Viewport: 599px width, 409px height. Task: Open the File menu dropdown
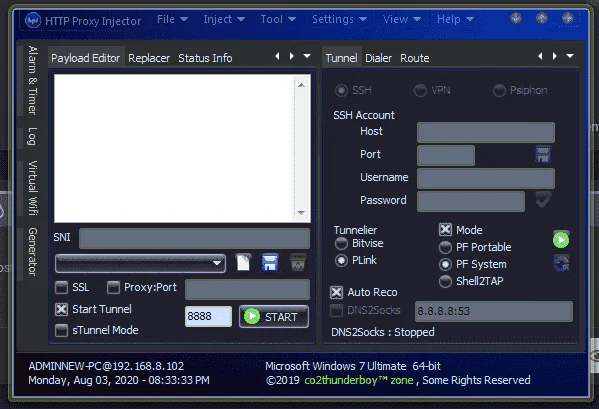[x=172, y=19]
